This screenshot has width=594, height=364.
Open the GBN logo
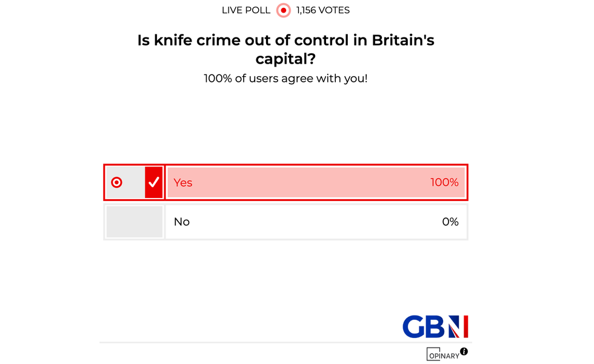(435, 326)
